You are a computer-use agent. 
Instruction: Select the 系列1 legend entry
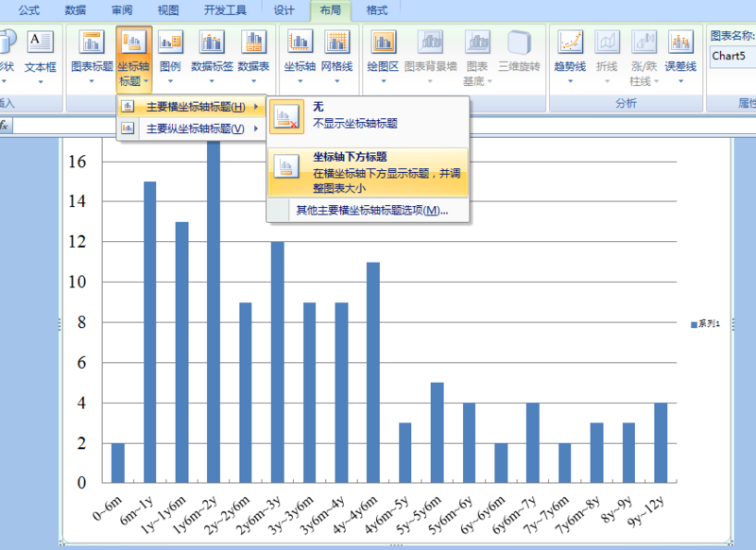pyautogui.click(x=705, y=324)
